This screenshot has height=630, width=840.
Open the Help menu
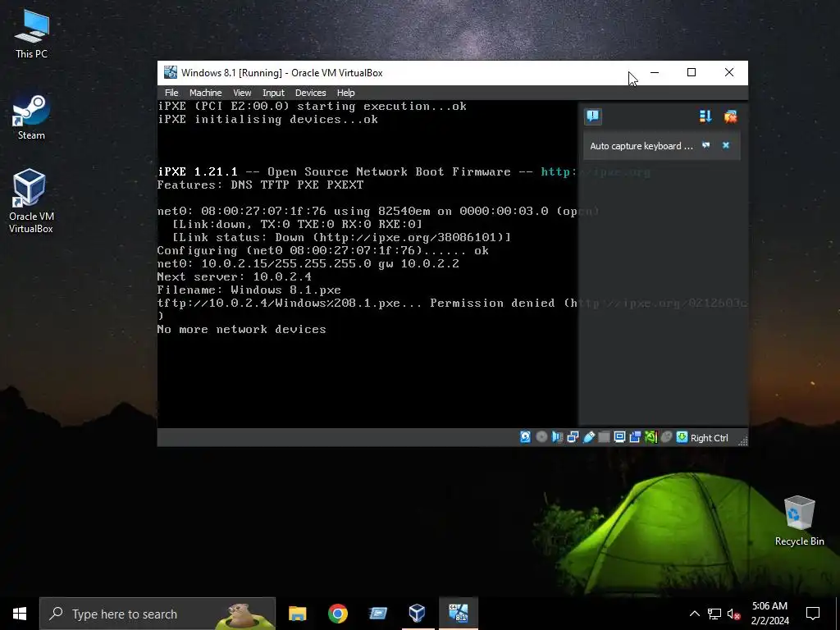click(345, 93)
